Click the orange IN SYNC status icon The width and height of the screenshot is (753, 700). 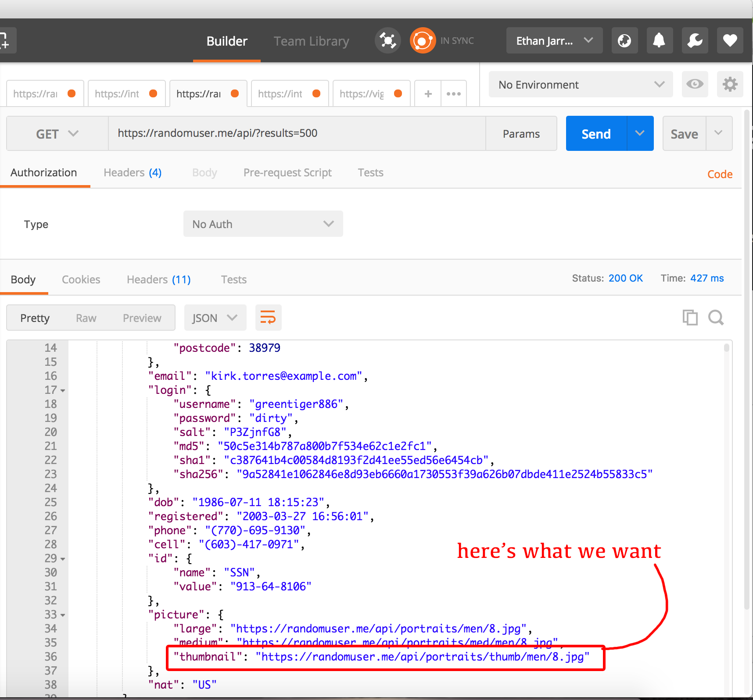tap(423, 41)
